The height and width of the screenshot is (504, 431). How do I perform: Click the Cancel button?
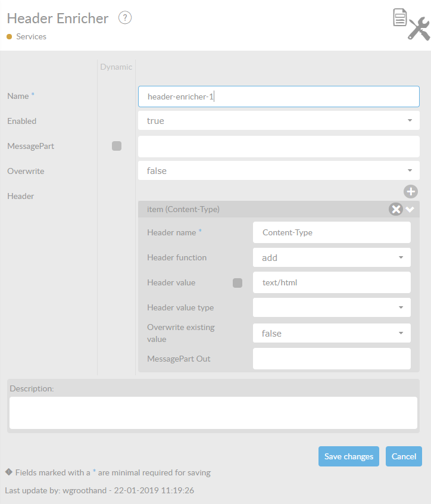(x=404, y=456)
